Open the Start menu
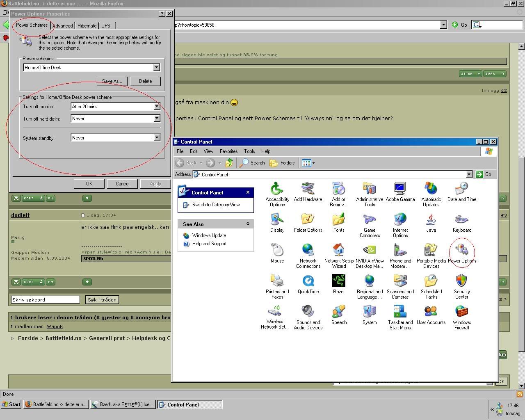The image size is (525, 420). pyautogui.click(x=11, y=404)
